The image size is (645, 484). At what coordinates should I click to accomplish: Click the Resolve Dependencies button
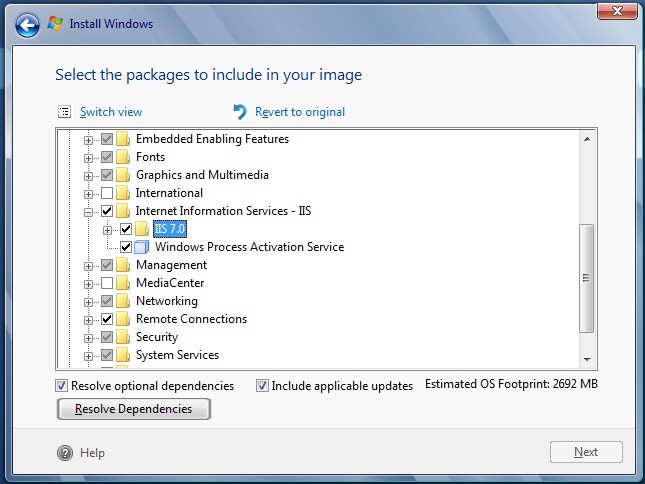(x=133, y=409)
